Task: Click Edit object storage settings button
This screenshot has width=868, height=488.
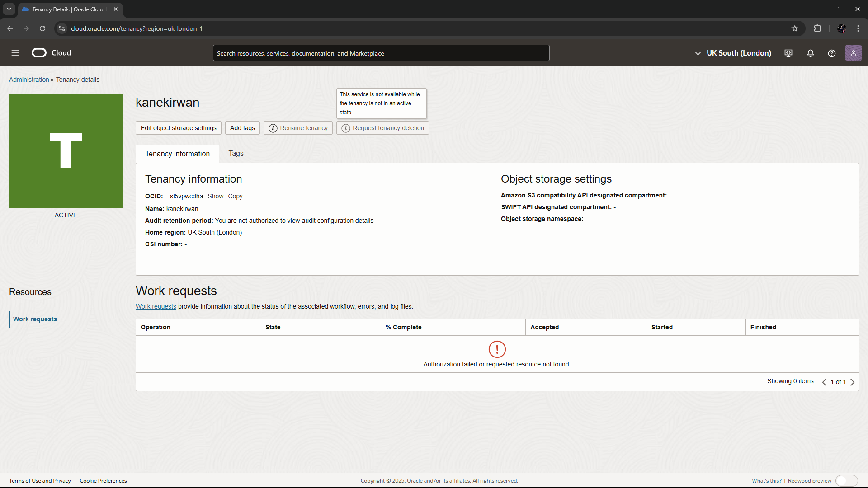Action: (x=179, y=128)
